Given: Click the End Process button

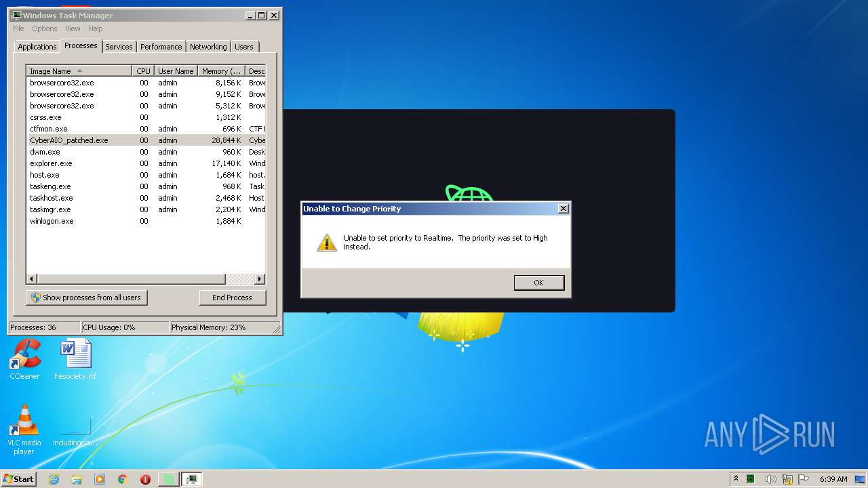Looking at the screenshot, I should 232,298.
